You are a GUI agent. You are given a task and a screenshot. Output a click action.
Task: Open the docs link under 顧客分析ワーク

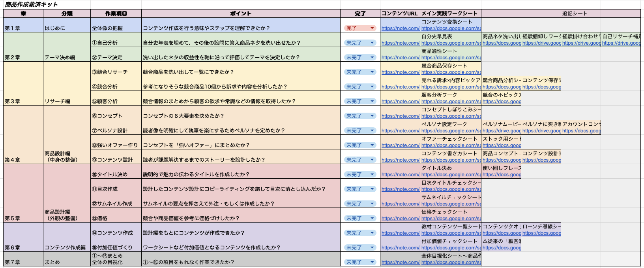tap(451, 102)
